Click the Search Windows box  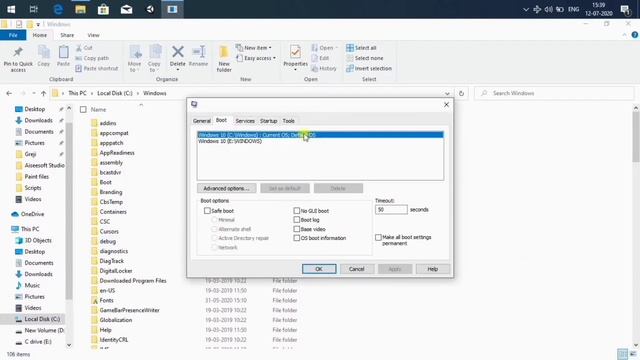pos(554,93)
